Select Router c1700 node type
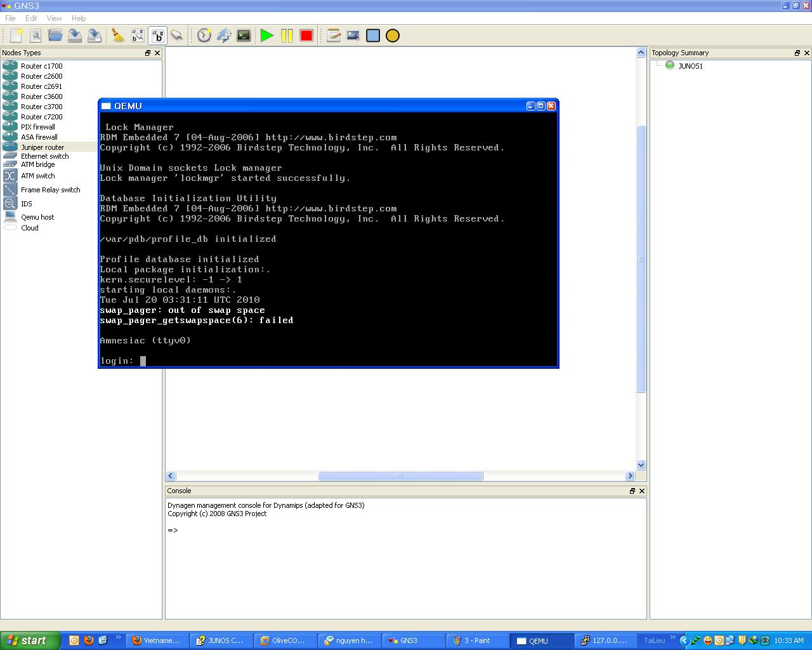The height and width of the screenshot is (650, 812). pyautogui.click(x=41, y=66)
